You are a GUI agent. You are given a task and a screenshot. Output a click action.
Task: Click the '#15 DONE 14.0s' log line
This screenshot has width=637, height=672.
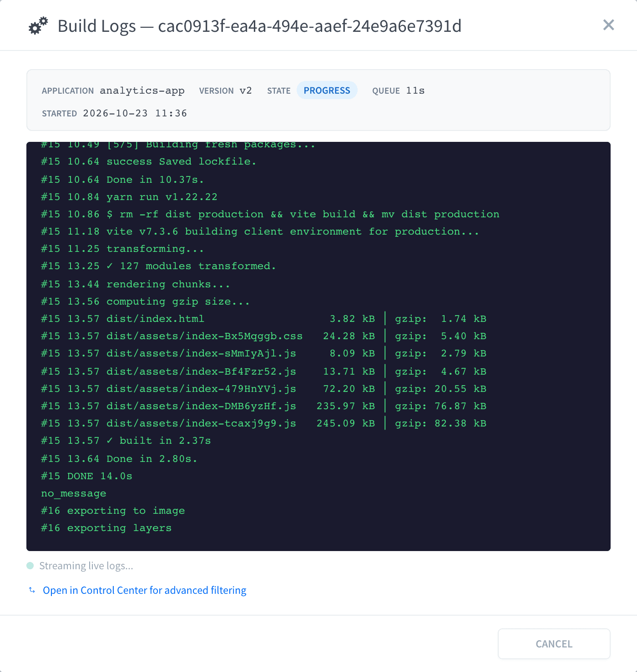pyautogui.click(x=86, y=476)
